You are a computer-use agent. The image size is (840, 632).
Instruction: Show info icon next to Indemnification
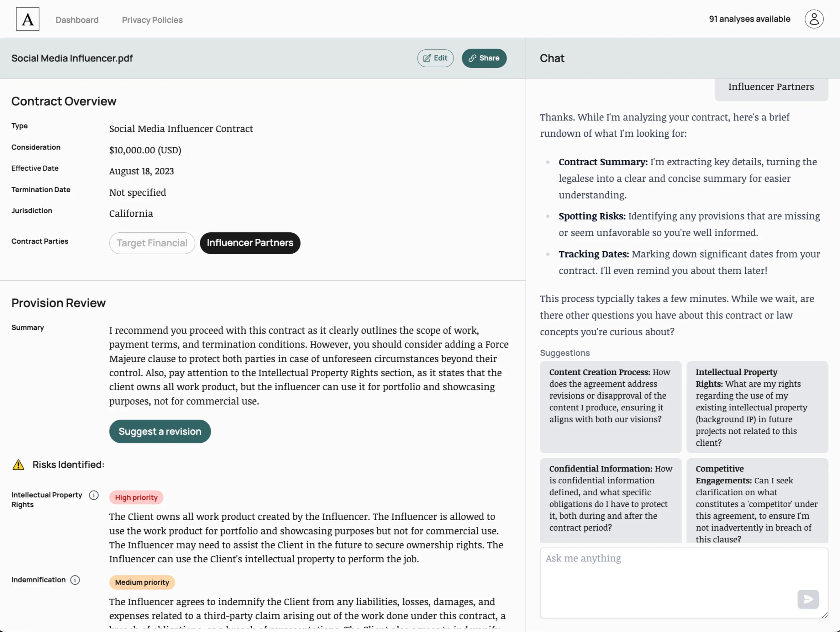[75, 580]
